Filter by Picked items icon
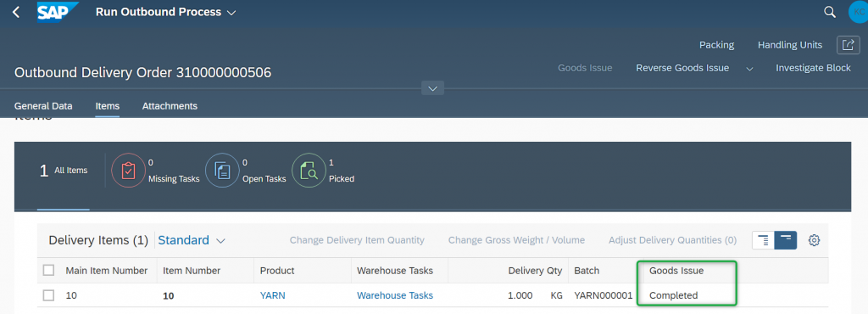 click(309, 171)
